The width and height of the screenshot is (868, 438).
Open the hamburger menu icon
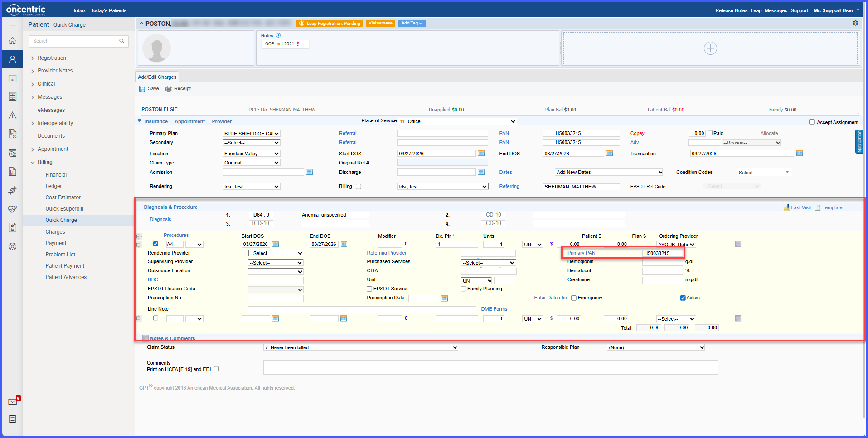pos(13,24)
